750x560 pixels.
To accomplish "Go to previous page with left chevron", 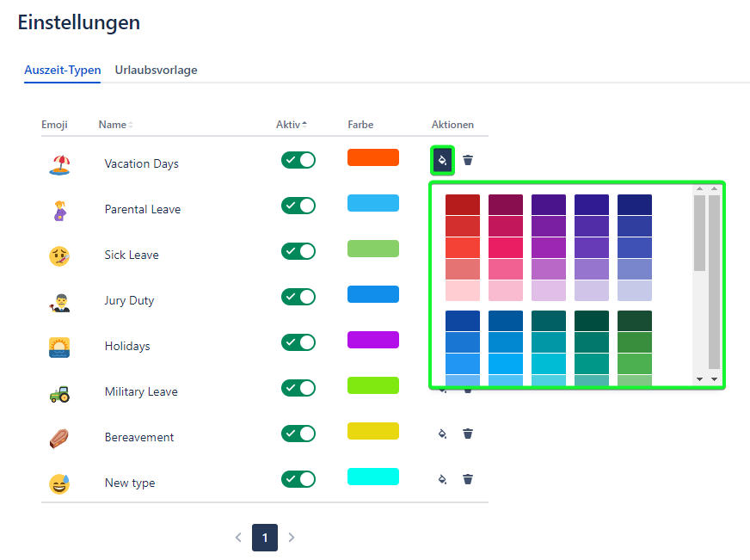I will coord(238,538).
